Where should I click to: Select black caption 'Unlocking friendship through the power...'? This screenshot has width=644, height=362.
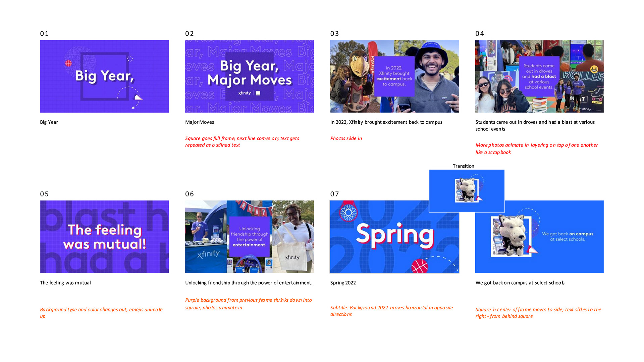249,283
